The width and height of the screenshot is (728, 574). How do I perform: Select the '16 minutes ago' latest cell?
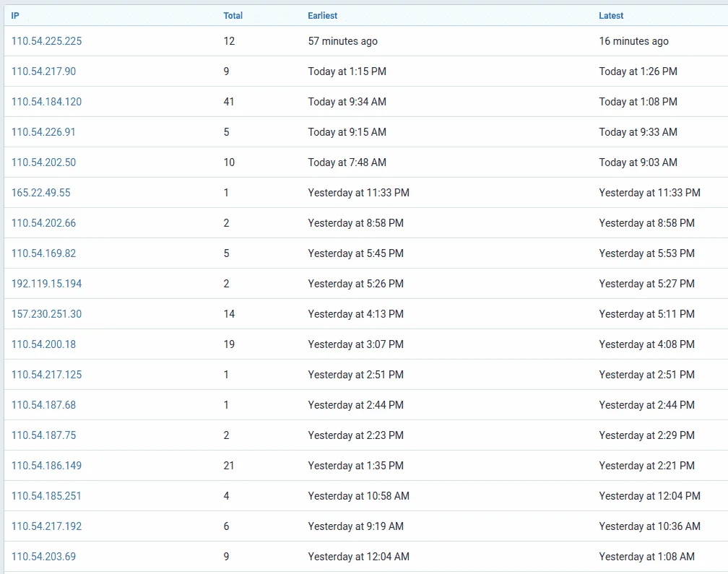[634, 41]
